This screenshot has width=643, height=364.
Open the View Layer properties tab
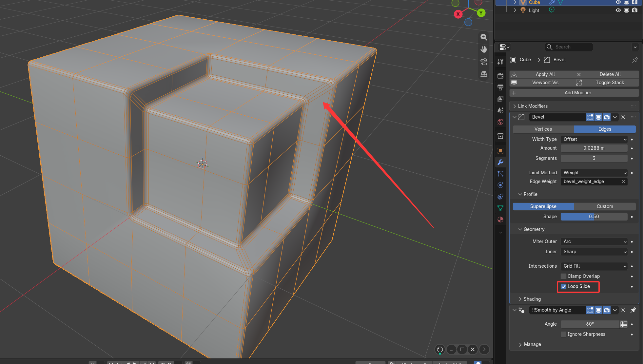(x=500, y=99)
